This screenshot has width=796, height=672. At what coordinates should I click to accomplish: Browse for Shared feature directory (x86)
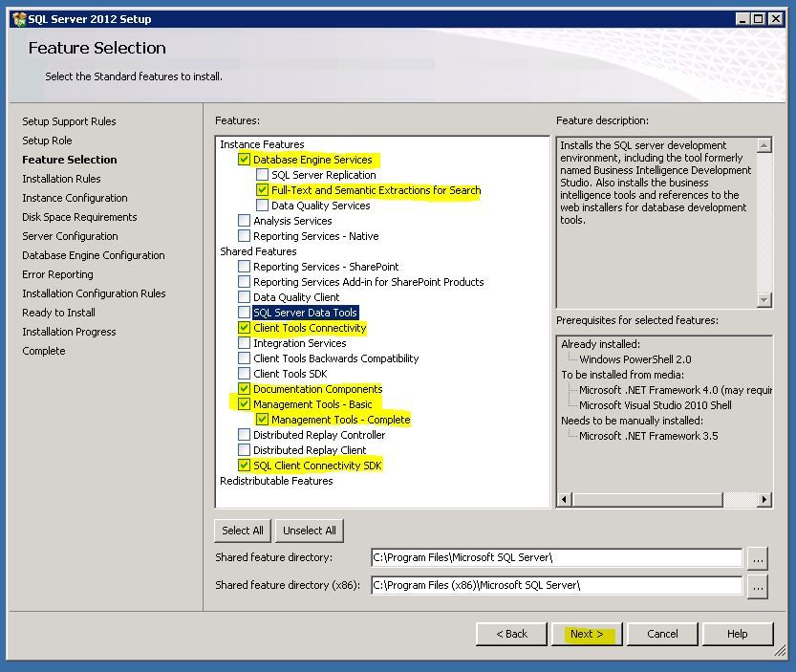[758, 587]
